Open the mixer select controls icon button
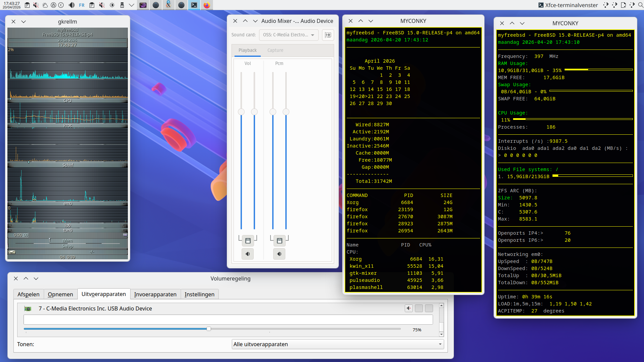Image resolution: width=644 pixels, height=362 pixels. [x=328, y=35]
